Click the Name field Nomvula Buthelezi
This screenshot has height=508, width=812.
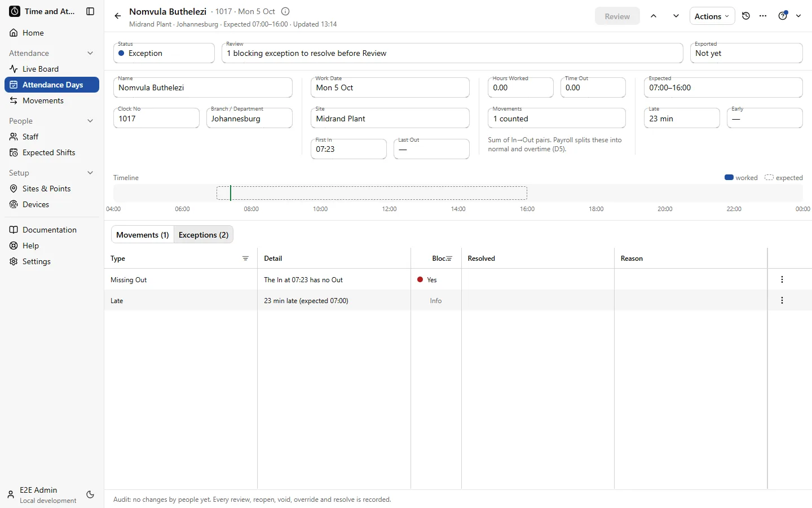coord(203,87)
